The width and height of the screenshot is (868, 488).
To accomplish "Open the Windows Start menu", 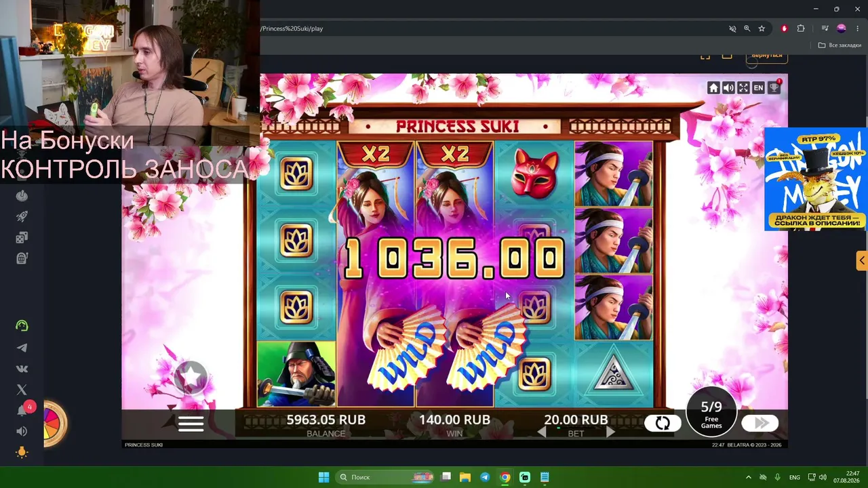I will [x=323, y=477].
